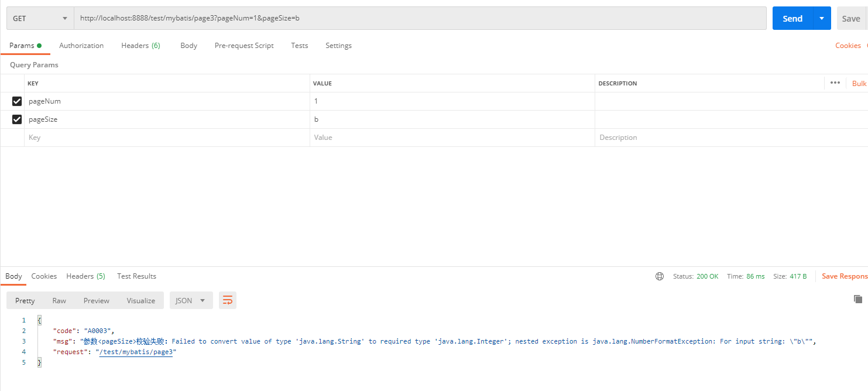The width and height of the screenshot is (868, 391).
Task: Expand the Send button arrow dropdown
Action: click(x=822, y=18)
